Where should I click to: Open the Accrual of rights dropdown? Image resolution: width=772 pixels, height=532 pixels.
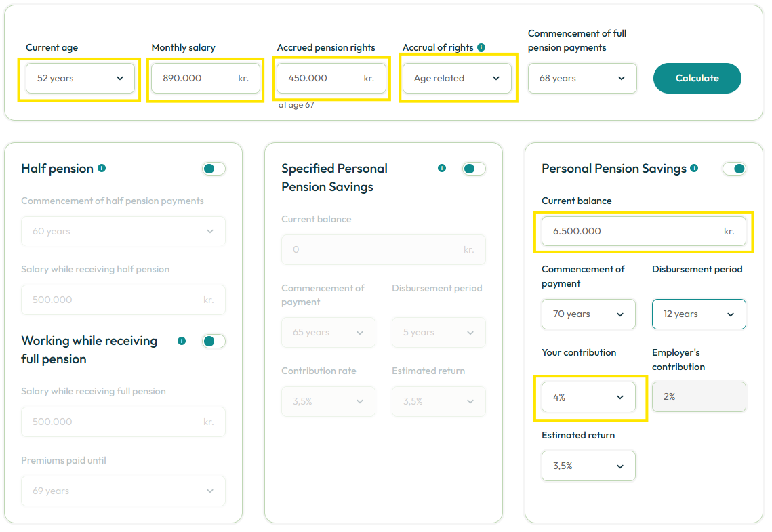click(x=457, y=78)
